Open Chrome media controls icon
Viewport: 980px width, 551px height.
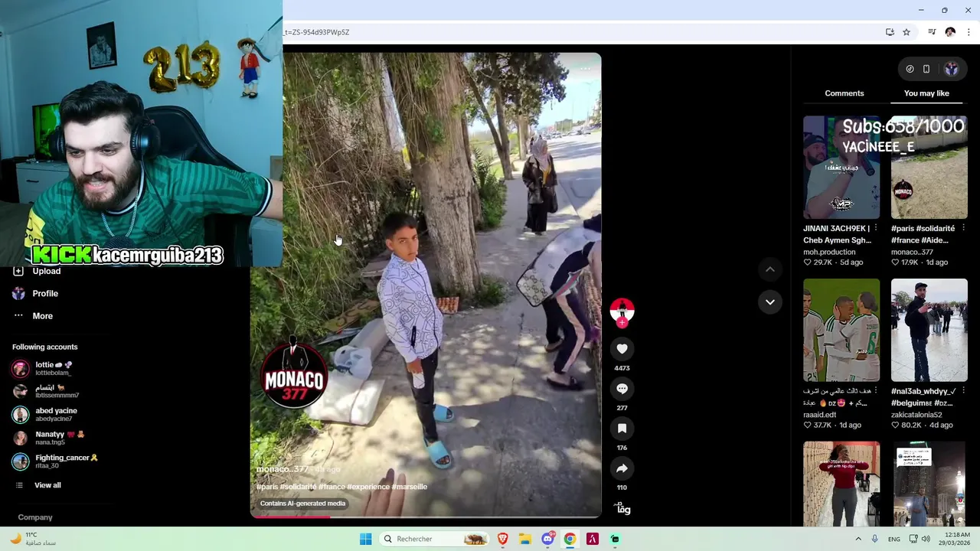(x=932, y=32)
